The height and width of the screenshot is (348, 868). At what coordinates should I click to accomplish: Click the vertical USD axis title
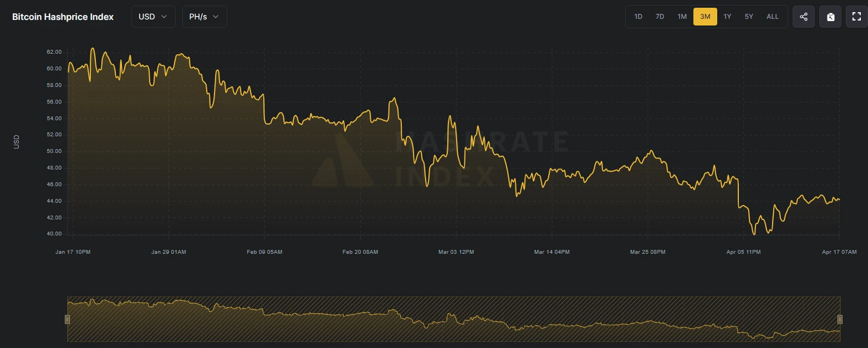click(x=16, y=141)
